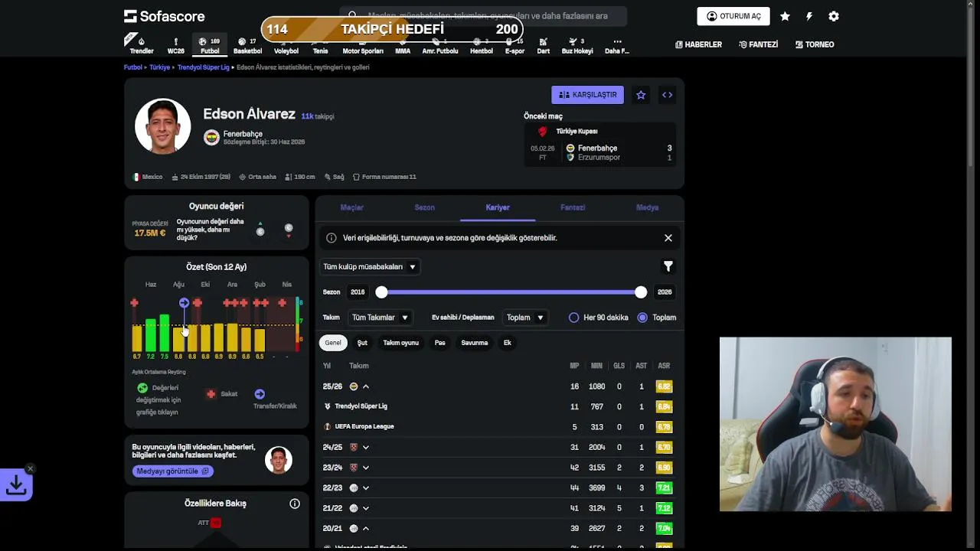Collapse the 25/26 season row
This screenshot has height=551, width=980.
click(365, 386)
